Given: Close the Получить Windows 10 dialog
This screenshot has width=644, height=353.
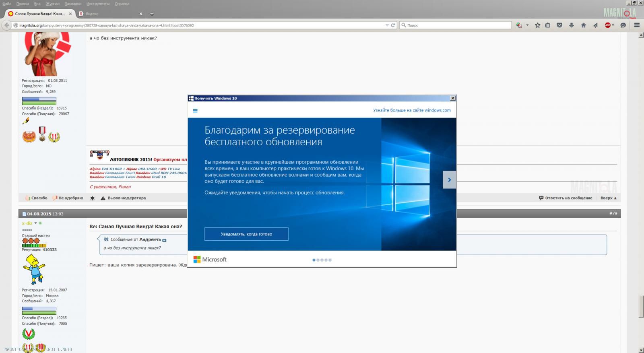Looking at the screenshot, I should (x=452, y=98).
